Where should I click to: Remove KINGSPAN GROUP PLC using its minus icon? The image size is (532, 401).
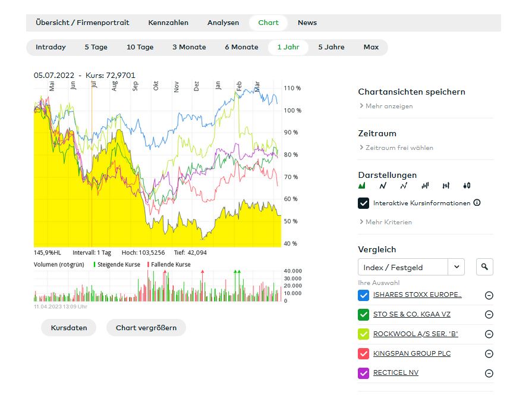coord(489,354)
